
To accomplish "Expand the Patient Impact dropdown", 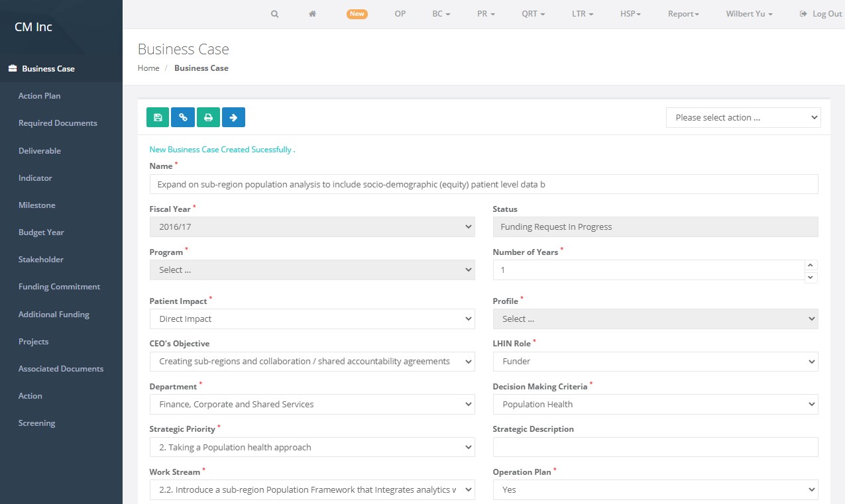I will click(312, 319).
